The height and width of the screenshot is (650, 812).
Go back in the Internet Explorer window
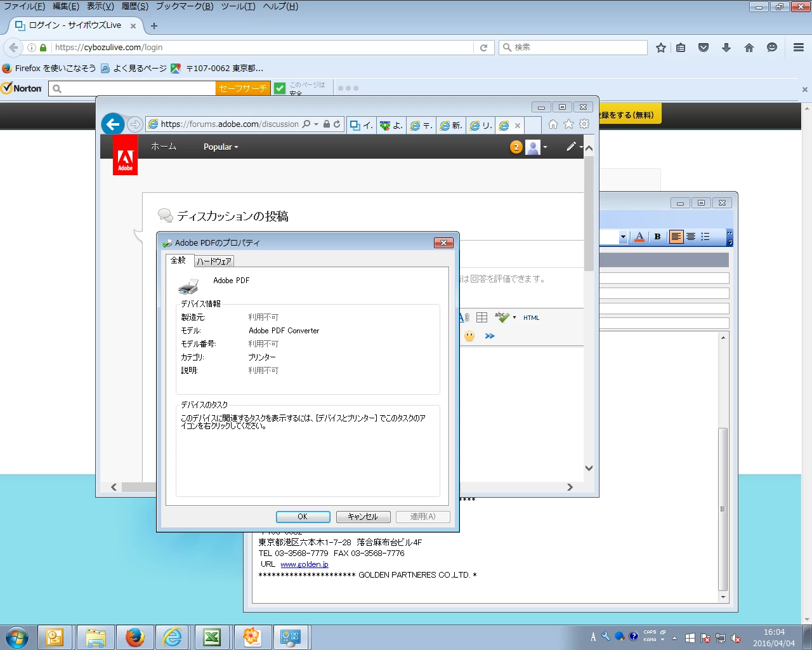[x=113, y=124]
